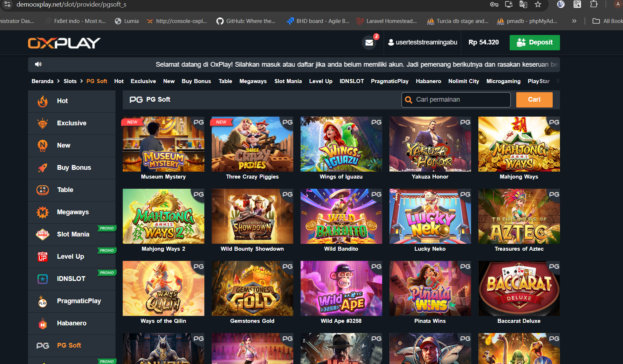Click the speaker announcement icon
Image resolution: width=623 pixels, height=364 pixels.
click(38, 64)
